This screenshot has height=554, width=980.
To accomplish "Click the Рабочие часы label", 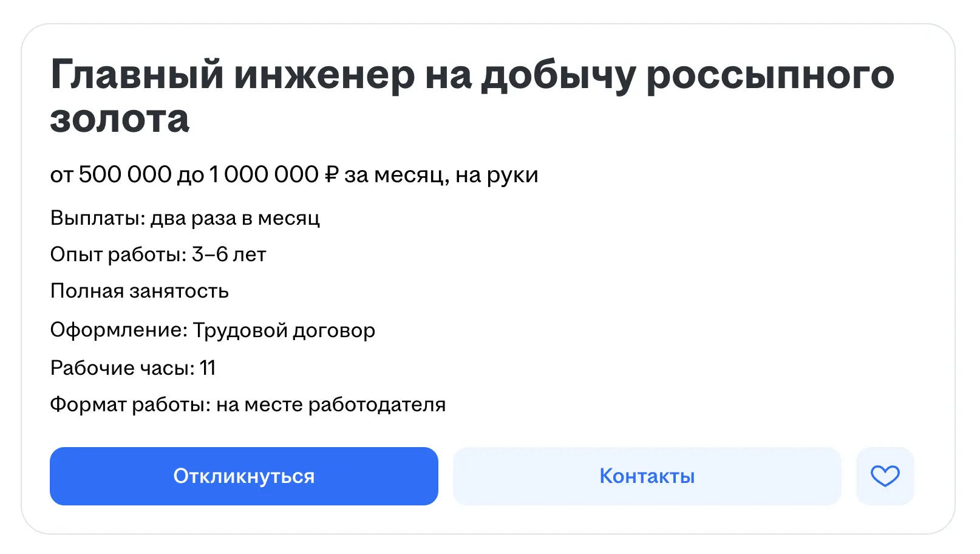I will click(x=123, y=368).
